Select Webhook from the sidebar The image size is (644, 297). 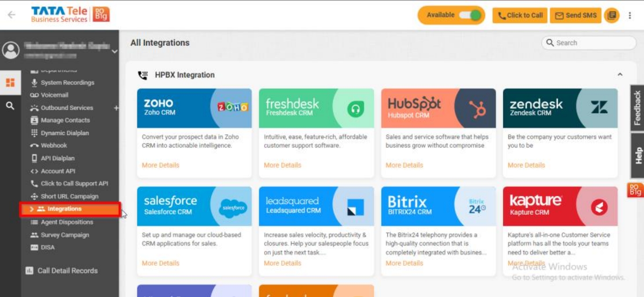(49, 145)
